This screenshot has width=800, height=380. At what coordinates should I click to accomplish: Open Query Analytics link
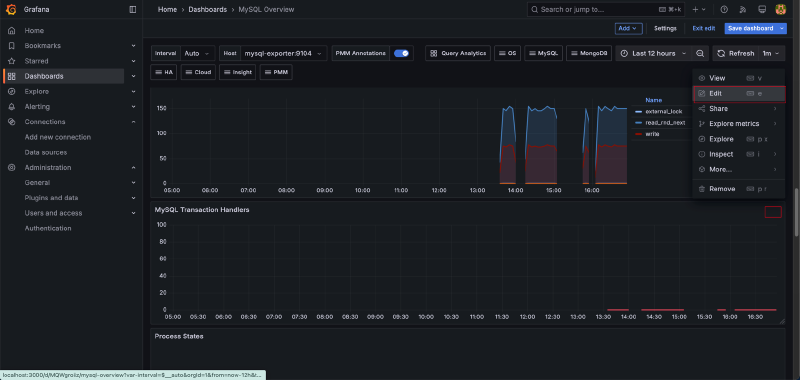[458, 53]
